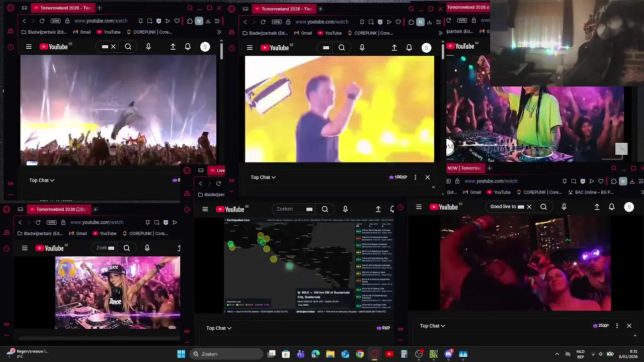Open YouTube guide menu in bottom-left window
Screen dimensions: 644x362
(25, 248)
